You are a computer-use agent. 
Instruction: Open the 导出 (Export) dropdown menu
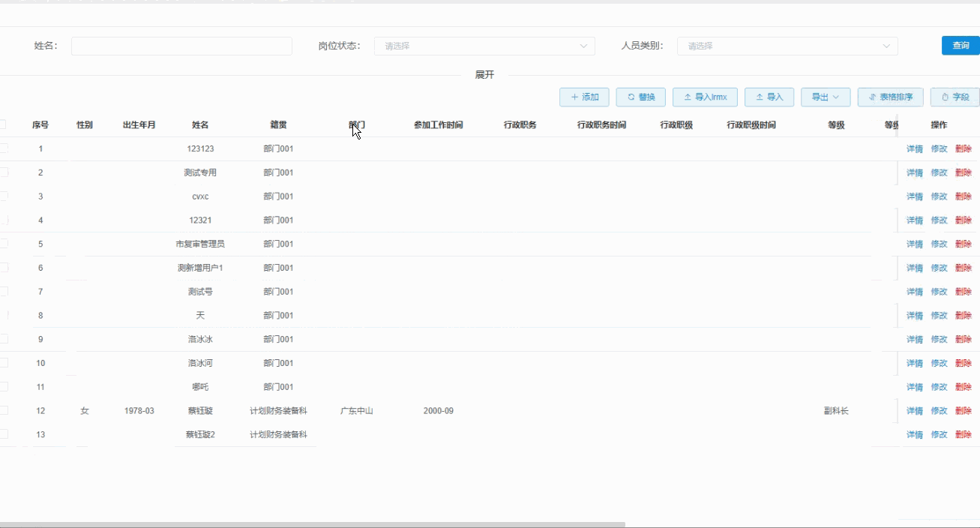coord(825,97)
